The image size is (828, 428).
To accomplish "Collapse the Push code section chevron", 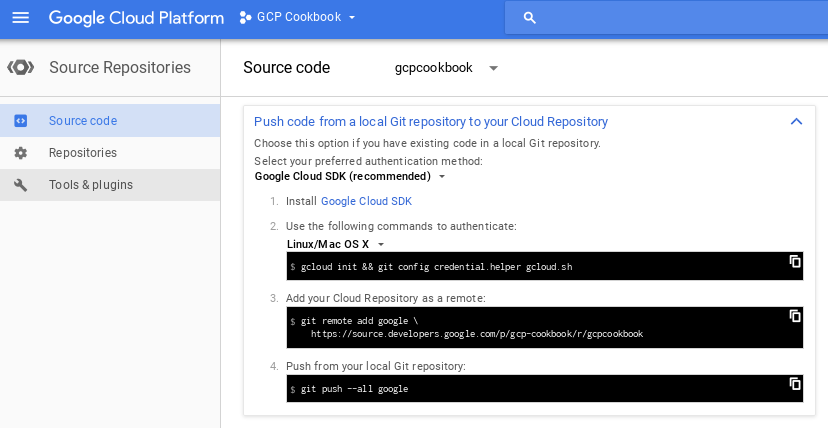I will coord(796,121).
